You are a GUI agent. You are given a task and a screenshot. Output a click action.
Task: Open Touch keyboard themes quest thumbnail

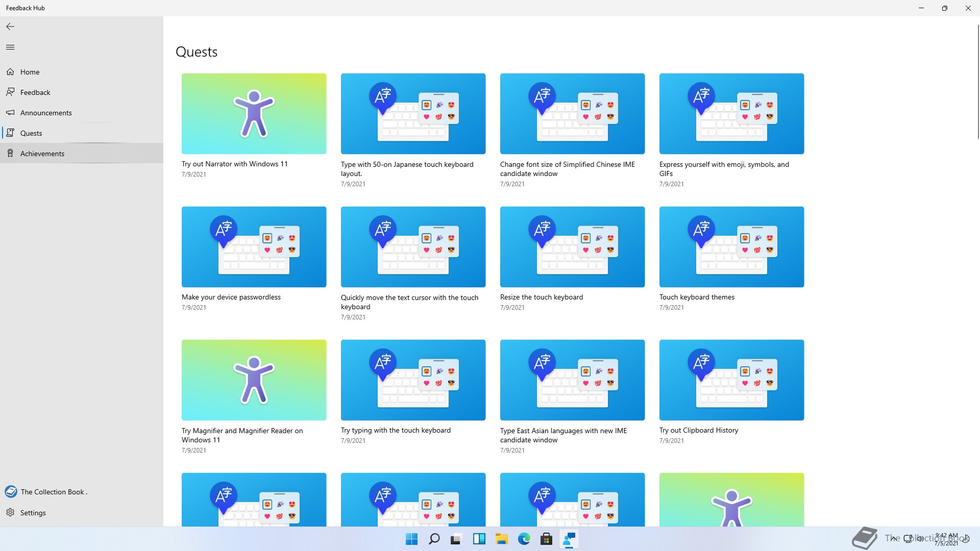pyautogui.click(x=731, y=247)
